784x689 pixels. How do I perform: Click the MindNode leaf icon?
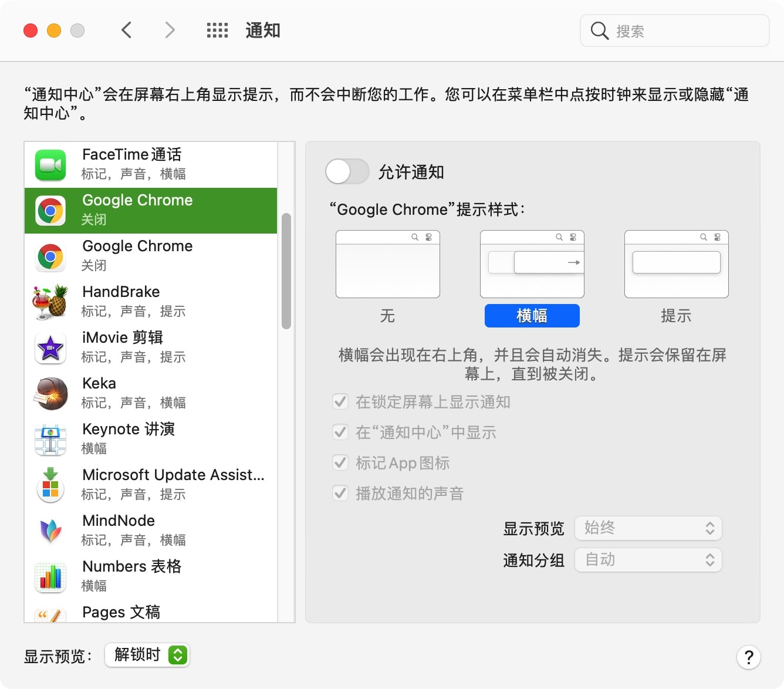tap(50, 531)
